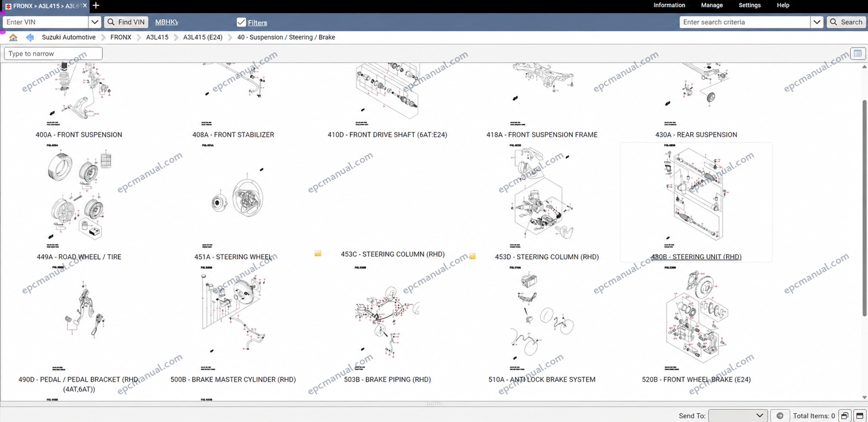Click the Filters link
Viewport: 868px width, 422px height.
(258, 23)
